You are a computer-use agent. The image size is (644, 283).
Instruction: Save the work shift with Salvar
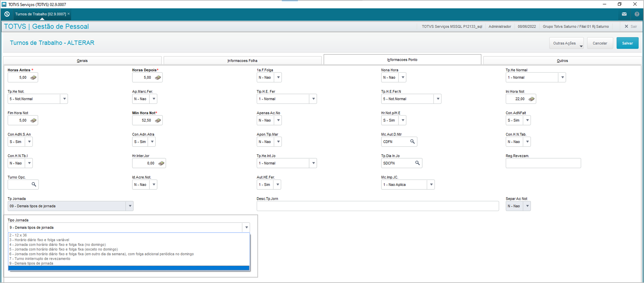click(627, 43)
